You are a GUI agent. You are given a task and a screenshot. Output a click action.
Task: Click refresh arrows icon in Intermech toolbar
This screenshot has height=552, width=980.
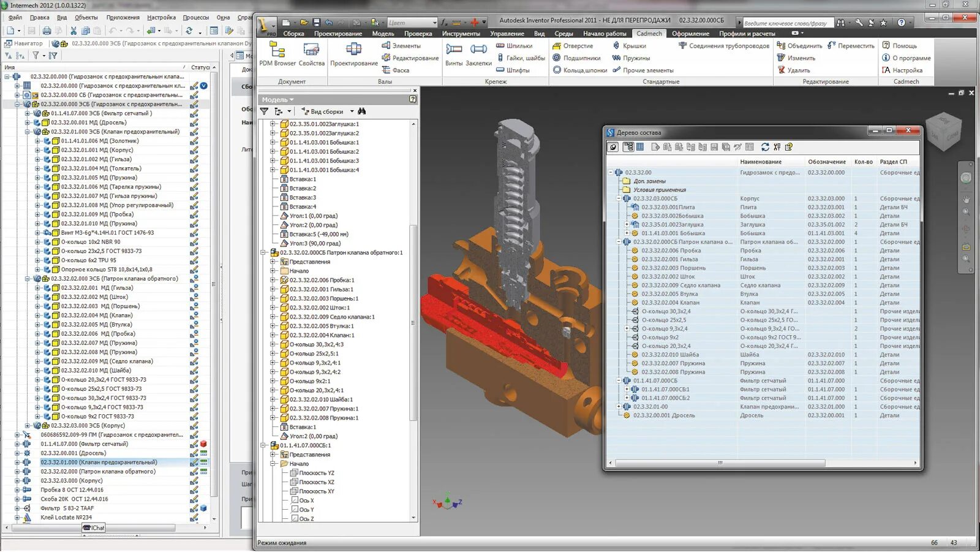pos(189,31)
